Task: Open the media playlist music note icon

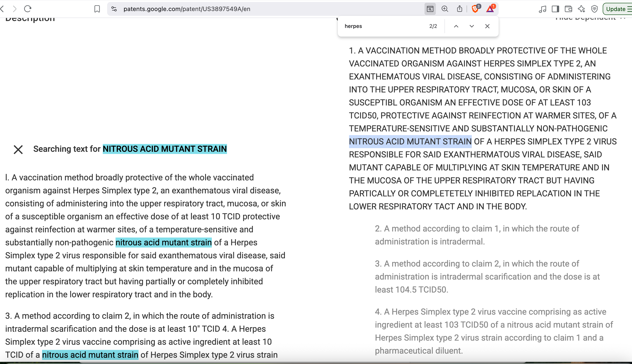Action: pyautogui.click(x=542, y=9)
